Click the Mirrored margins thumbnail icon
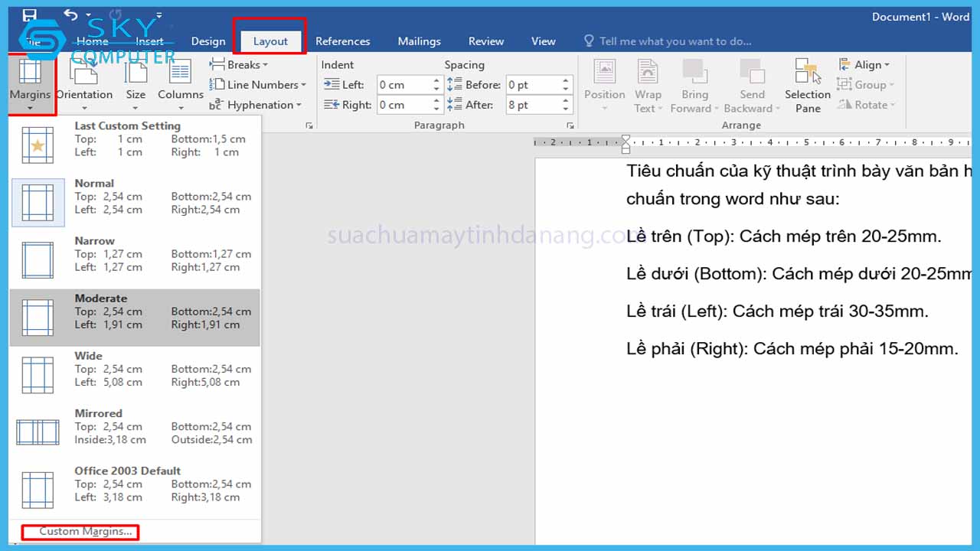 click(38, 432)
